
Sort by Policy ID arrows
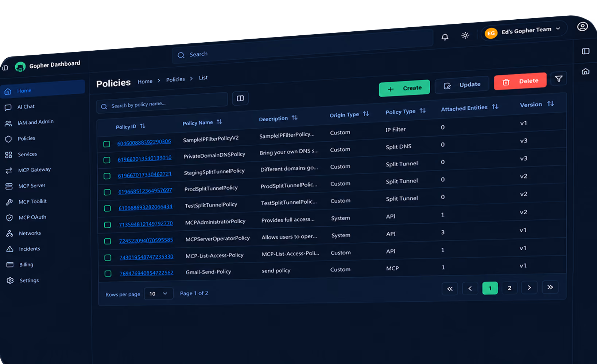(143, 126)
